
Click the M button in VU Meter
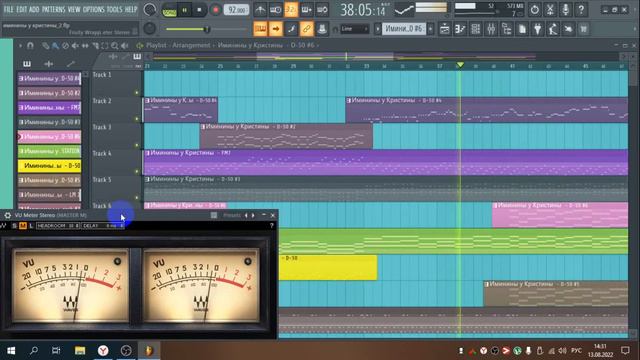click(x=23, y=226)
